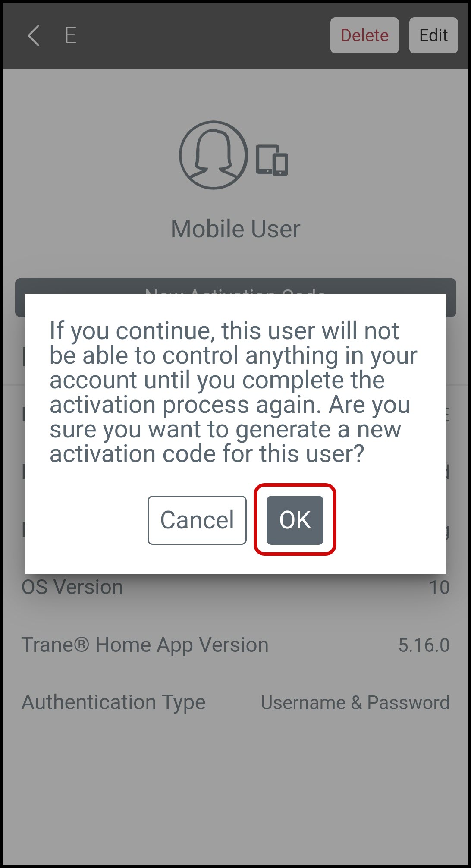This screenshot has height=868, width=471.
Task: Click the app version value 5.16.0
Action: (x=424, y=645)
